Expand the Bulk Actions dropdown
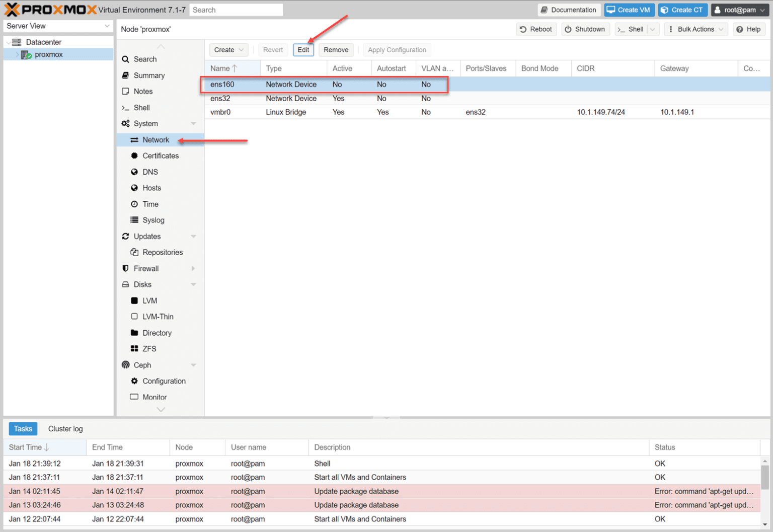Screen dimensions: 773x532 pos(696,29)
